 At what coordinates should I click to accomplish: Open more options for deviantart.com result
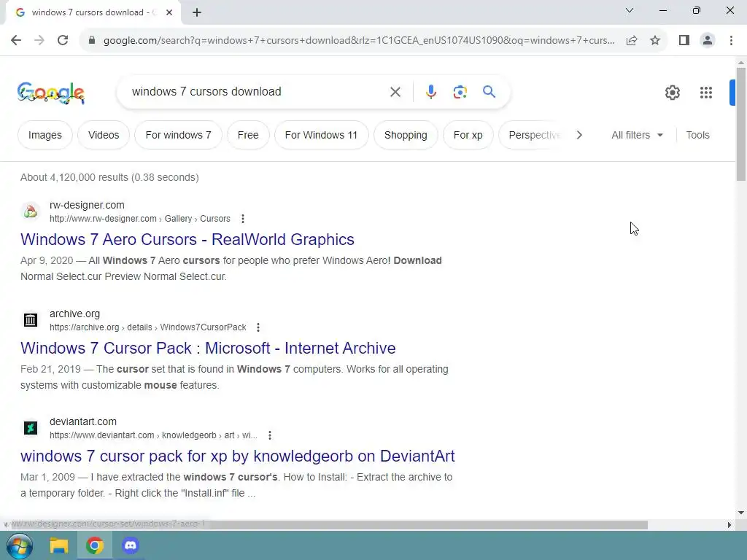[270, 435]
